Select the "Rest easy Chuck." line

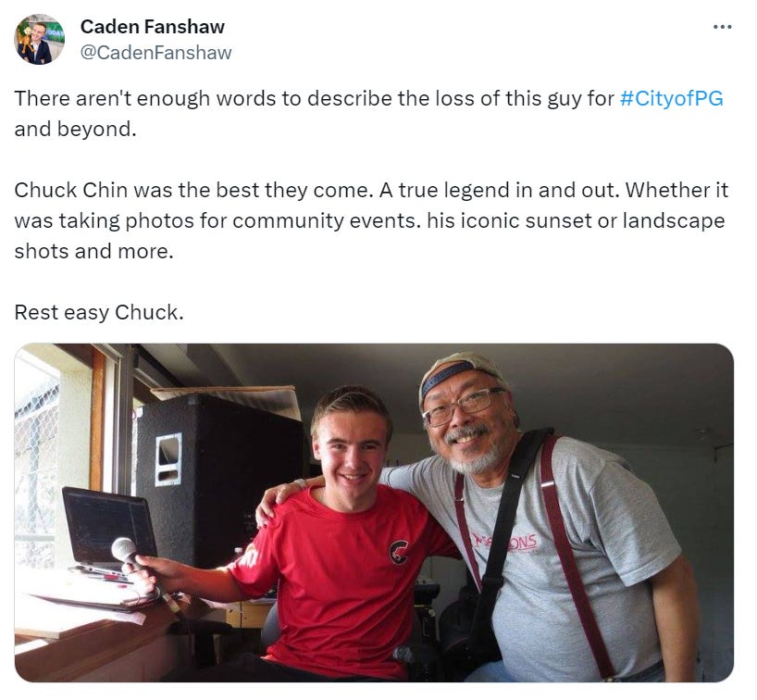(x=99, y=313)
